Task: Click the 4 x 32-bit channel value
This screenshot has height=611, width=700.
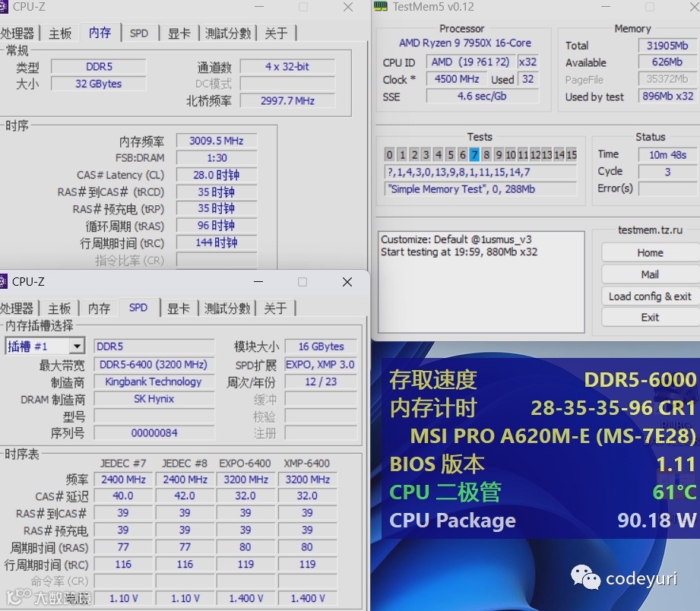Action: (x=287, y=67)
